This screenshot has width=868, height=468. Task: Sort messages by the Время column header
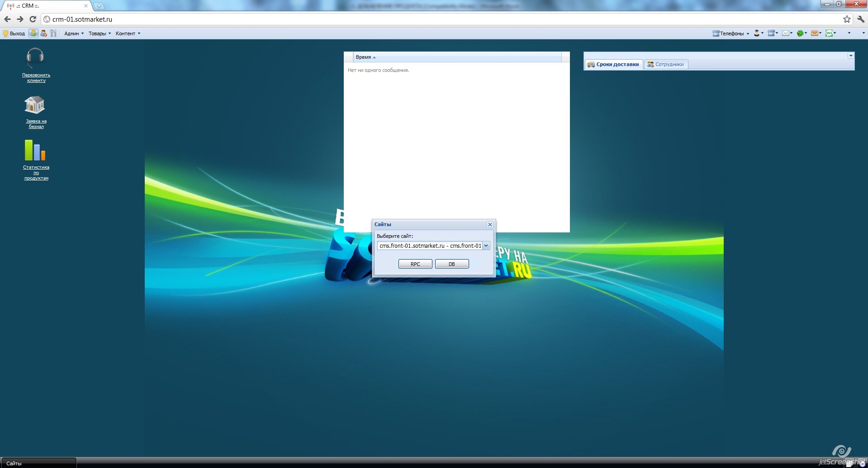457,57
